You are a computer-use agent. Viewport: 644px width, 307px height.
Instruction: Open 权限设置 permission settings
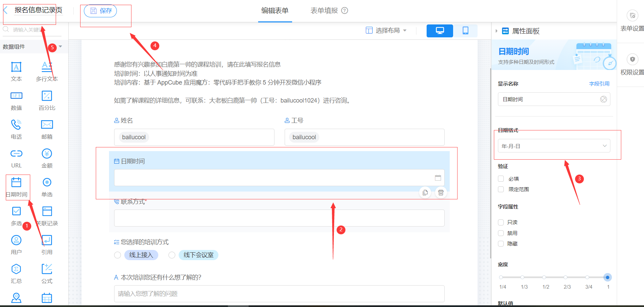coord(632,65)
